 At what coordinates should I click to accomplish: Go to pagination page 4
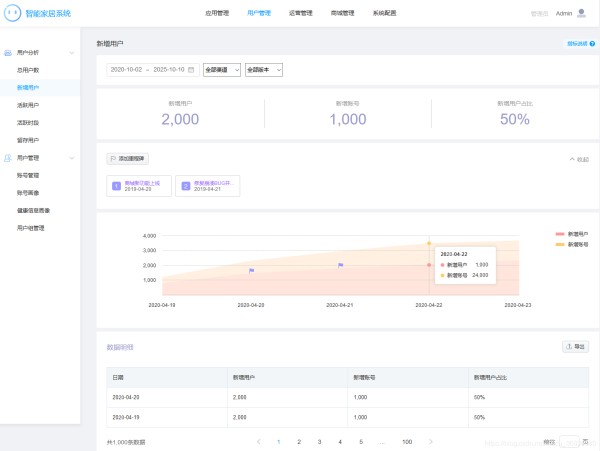(x=340, y=442)
